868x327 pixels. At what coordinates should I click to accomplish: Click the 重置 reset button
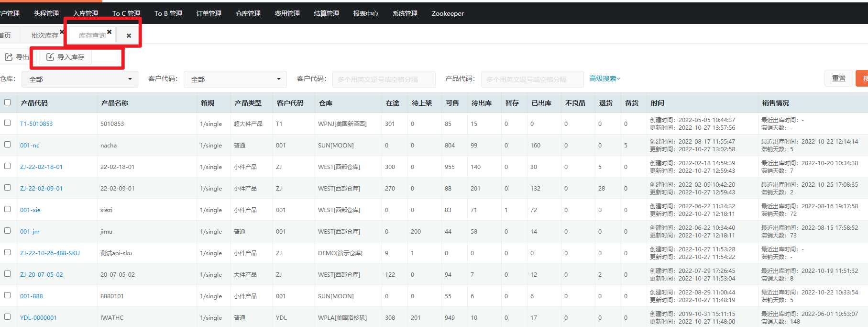point(839,79)
